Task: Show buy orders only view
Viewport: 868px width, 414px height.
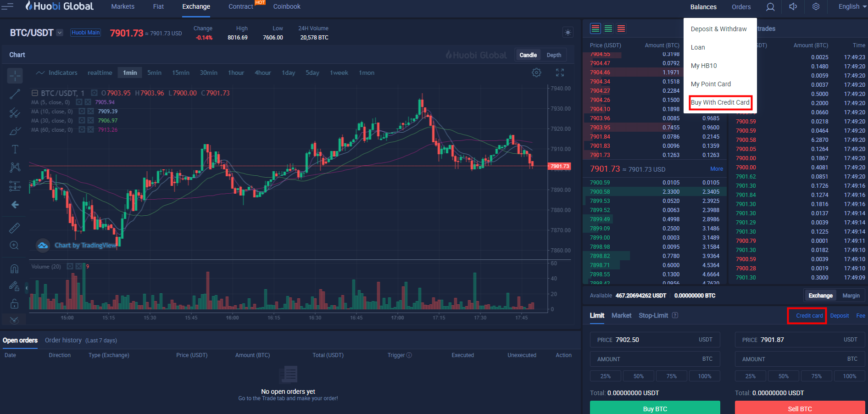Action: pos(608,28)
